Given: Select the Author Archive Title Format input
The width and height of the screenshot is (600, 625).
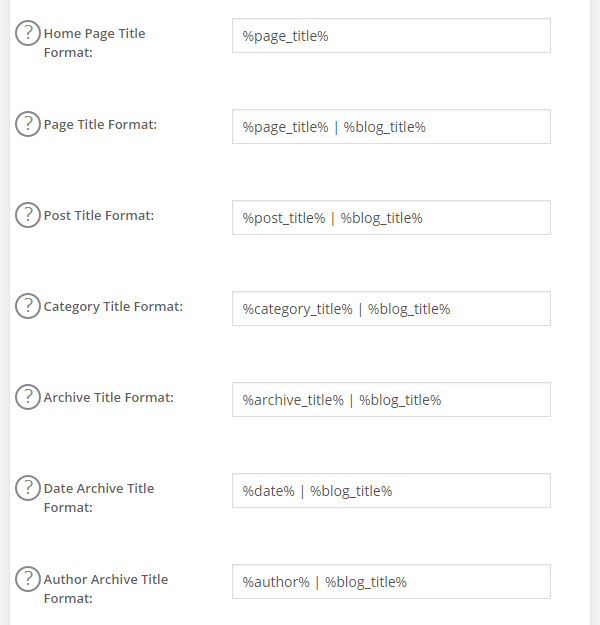Looking at the screenshot, I should click(x=391, y=582).
